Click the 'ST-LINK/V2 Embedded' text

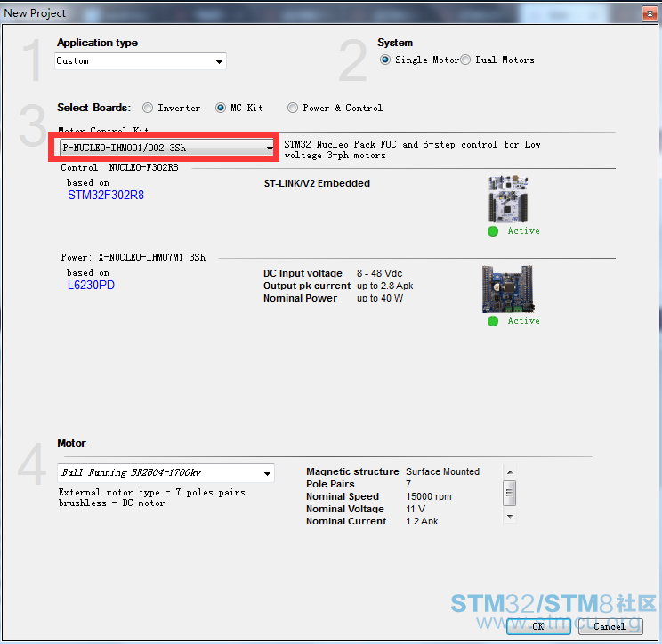tap(317, 183)
